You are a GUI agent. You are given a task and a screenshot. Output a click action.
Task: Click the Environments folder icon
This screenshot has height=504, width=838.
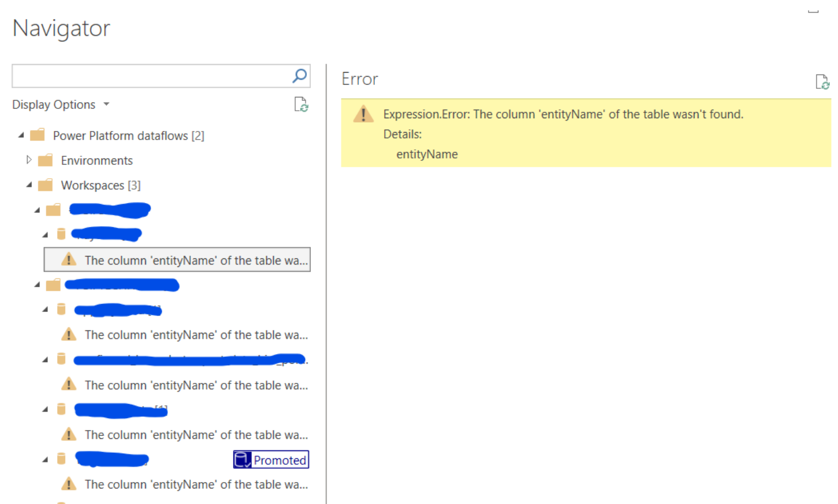pyautogui.click(x=46, y=160)
